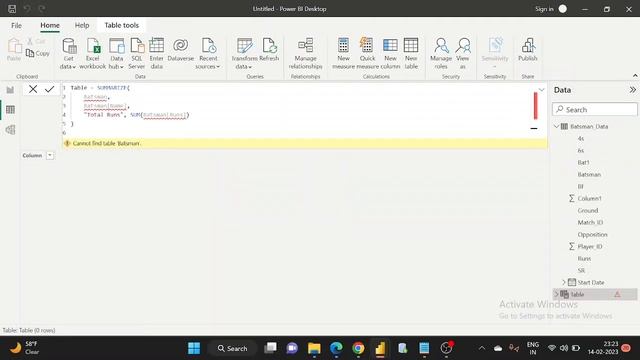
Task: Click Sign in
Action: (x=544, y=9)
